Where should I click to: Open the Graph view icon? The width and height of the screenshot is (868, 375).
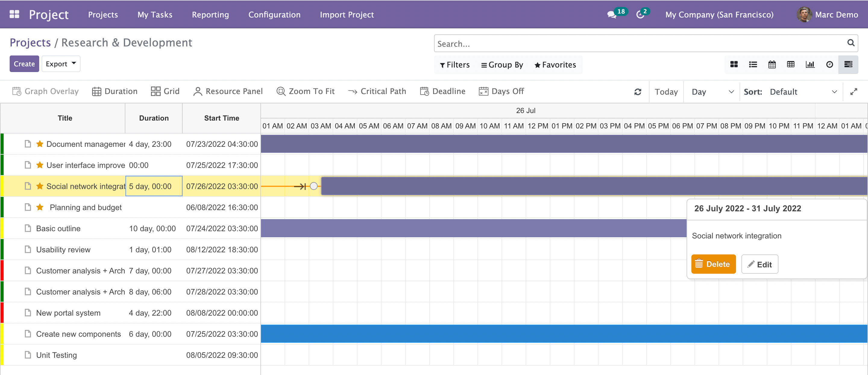click(810, 64)
